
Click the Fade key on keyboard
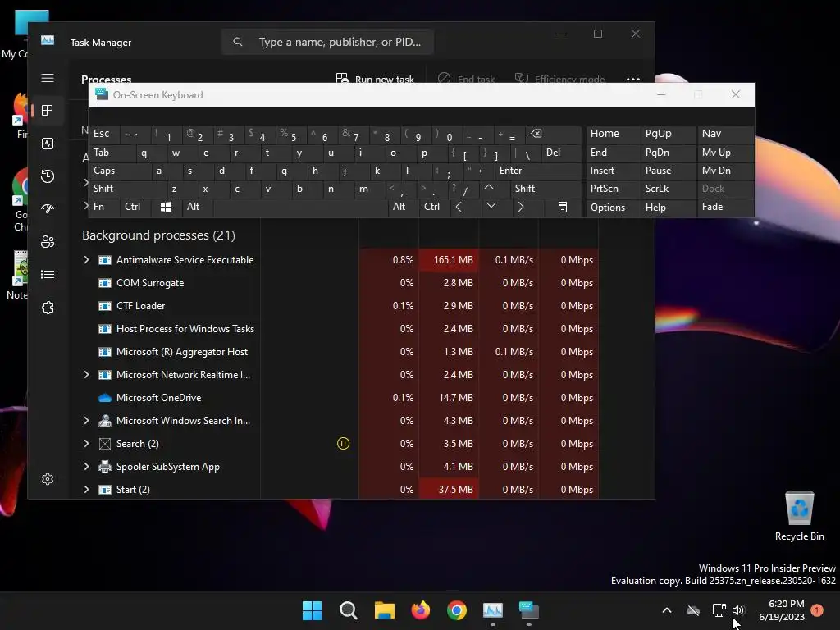[725, 207]
